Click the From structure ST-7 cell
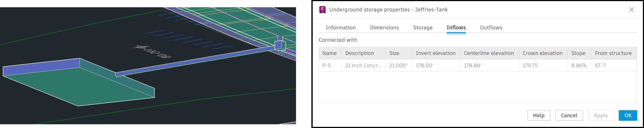This screenshot has width=644, height=128. (614, 66)
